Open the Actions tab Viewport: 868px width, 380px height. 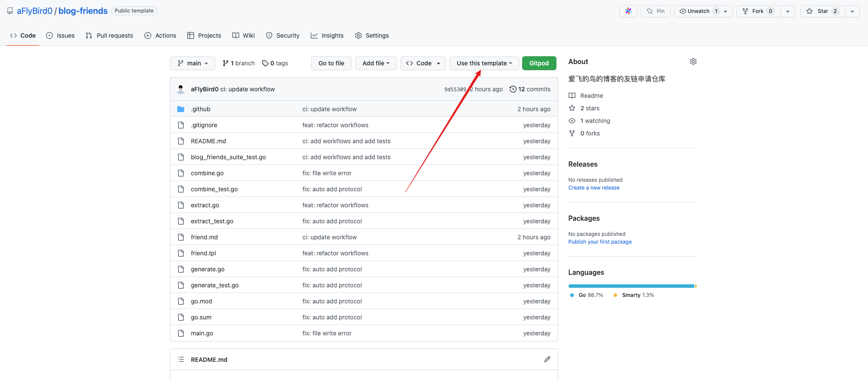pos(160,35)
